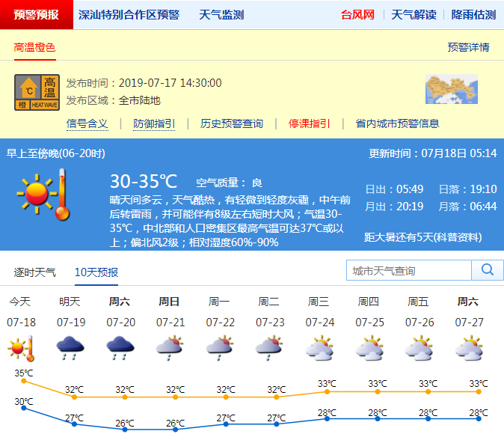The height and width of the screenshot is (440, 504).
Task: Click the 城市天气查询 search input field
Action: click(x=409, y=270)
